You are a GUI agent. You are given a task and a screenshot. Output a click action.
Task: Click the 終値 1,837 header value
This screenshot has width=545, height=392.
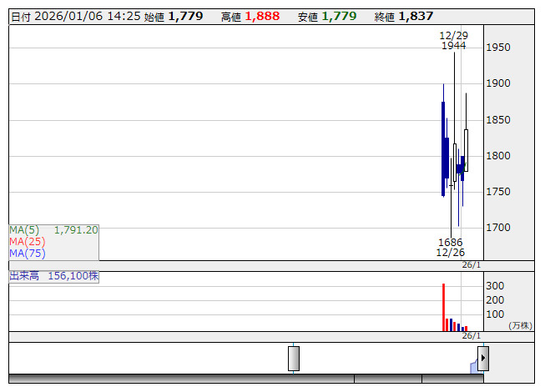pyautogui.click(x=404, y=17)
